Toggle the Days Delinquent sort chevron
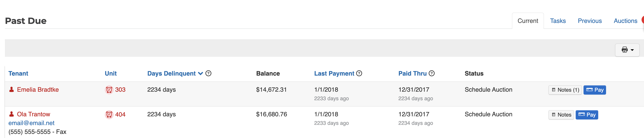The image size is (644, 138). (x=200, y=73)
